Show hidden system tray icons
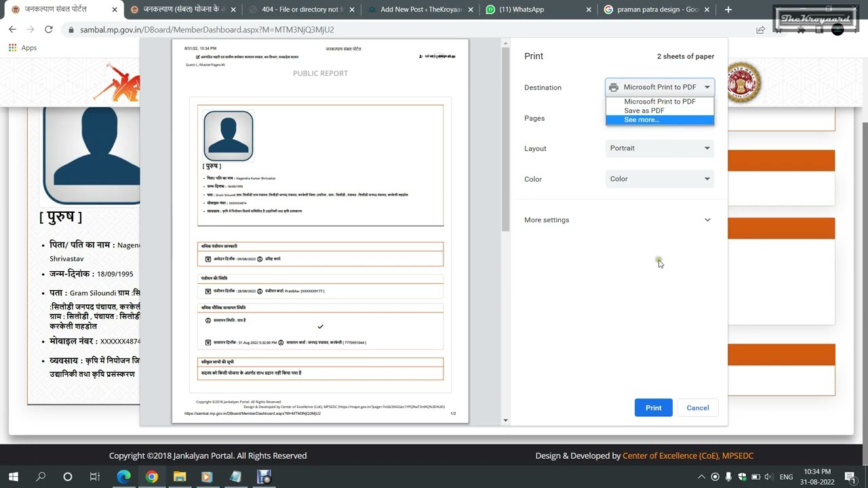The width and height of the screenshot is (868, 488). coord(701,477)
